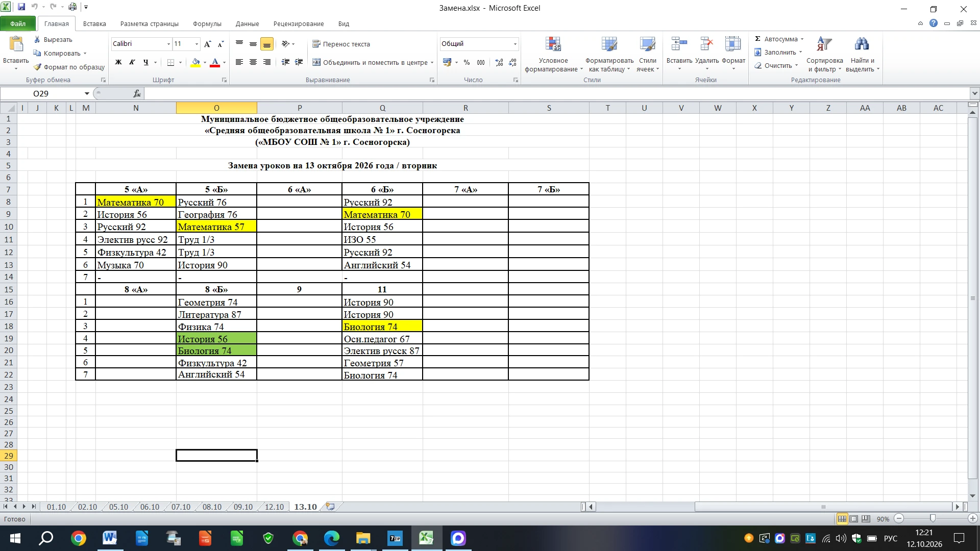Switch to the Вставка ribbon tab
980x551 pixels.
click(x=94, y=23)
